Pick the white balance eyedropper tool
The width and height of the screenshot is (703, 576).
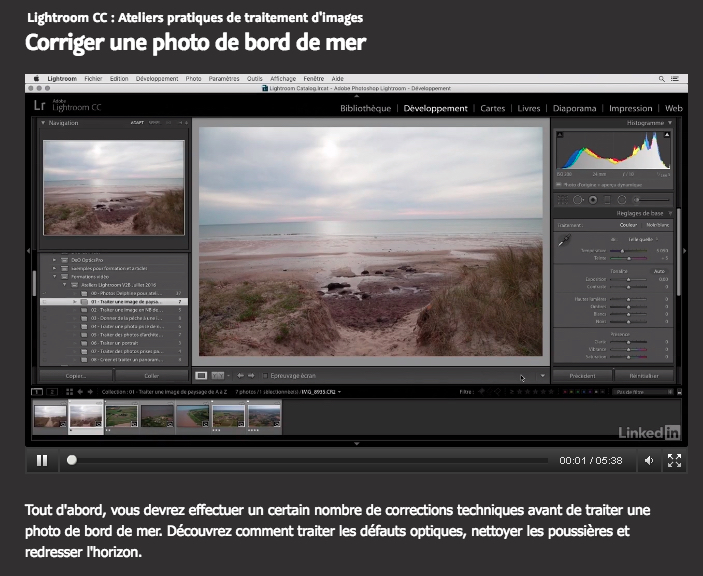pos(564,240)
